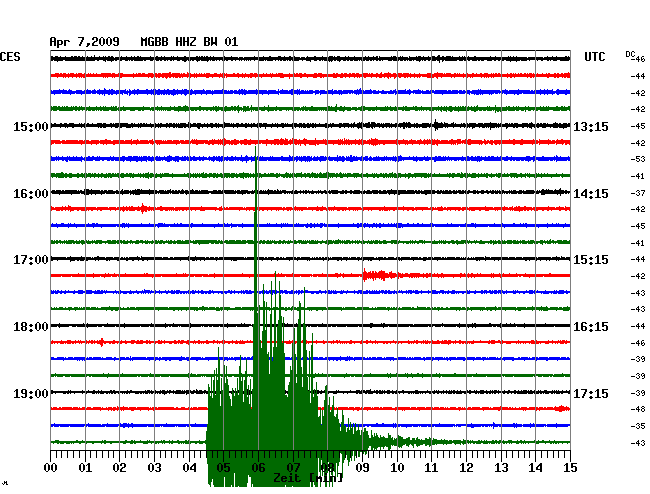
Task: Click the "14:15" UTC time label
Action: [x=591, y=194]
